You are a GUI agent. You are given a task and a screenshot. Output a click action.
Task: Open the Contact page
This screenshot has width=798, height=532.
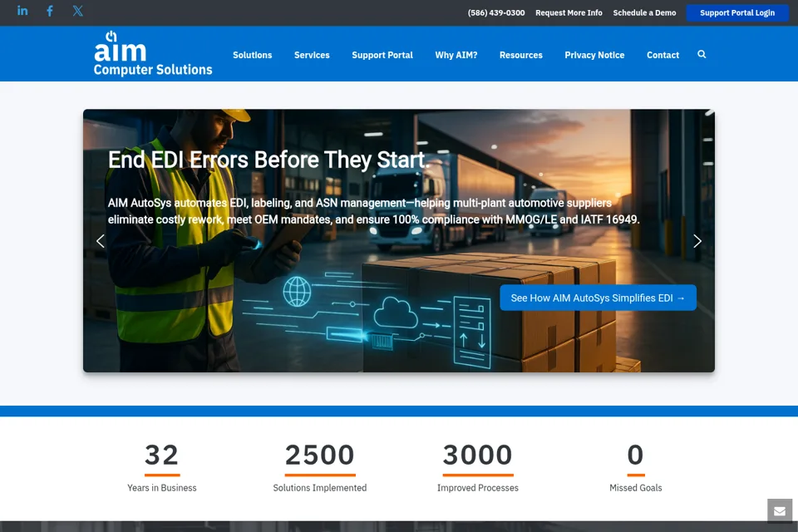[663, 55]
